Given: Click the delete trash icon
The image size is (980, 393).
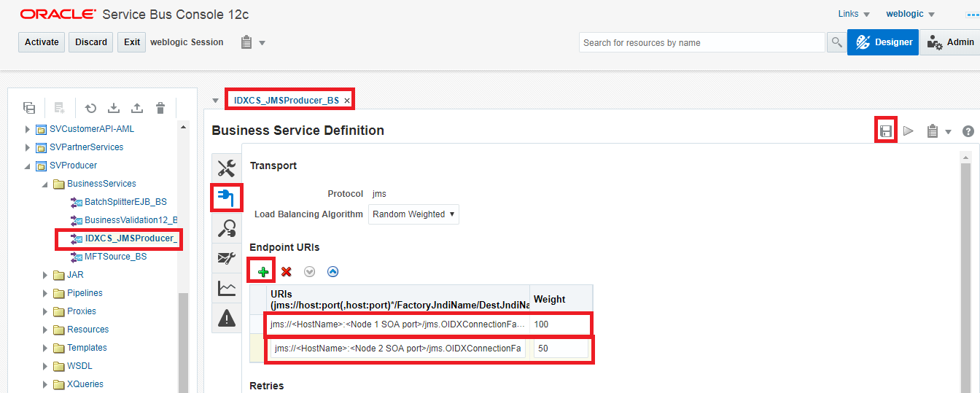Looking at the screenshot, I should 160,108.
